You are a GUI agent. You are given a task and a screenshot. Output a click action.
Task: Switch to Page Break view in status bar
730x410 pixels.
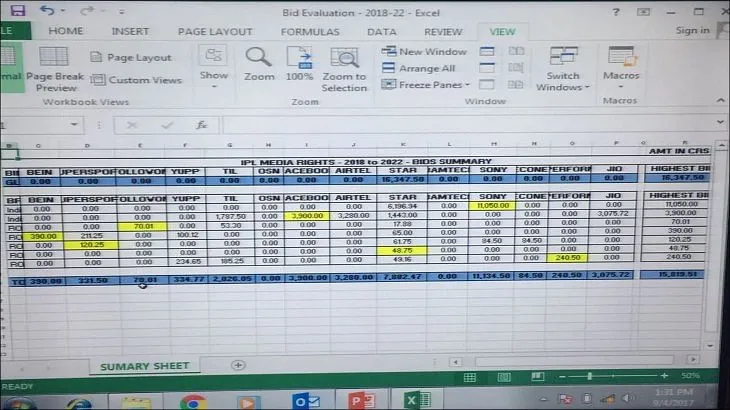tap(538, 376)
